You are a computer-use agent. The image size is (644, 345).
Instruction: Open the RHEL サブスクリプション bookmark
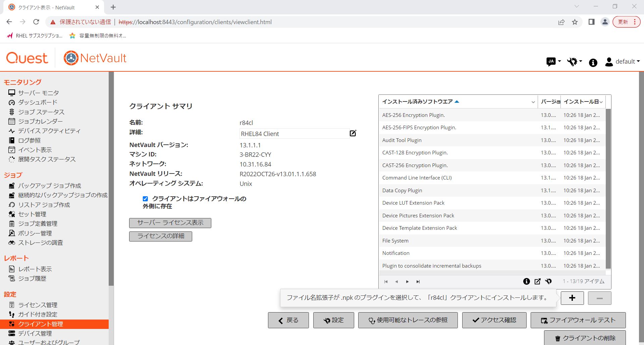tap(34, 36)
